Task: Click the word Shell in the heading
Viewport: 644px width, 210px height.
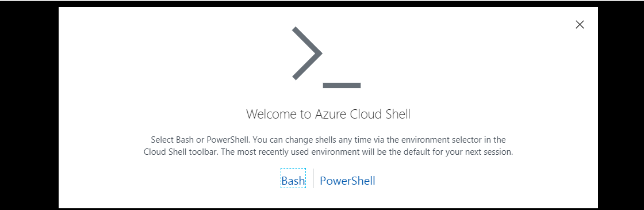Action: click(x=396, y=114)
